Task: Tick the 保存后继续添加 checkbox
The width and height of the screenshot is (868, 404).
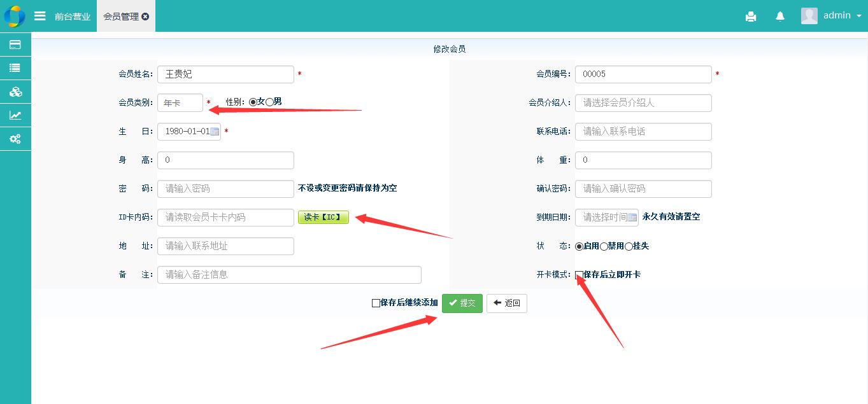Action: (x=376, y=303)
